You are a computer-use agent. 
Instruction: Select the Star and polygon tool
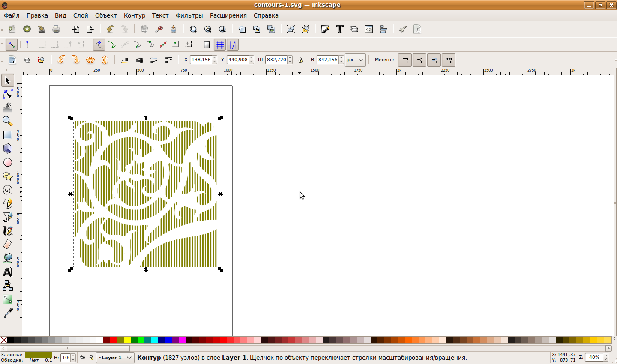(x=8, y=176)
